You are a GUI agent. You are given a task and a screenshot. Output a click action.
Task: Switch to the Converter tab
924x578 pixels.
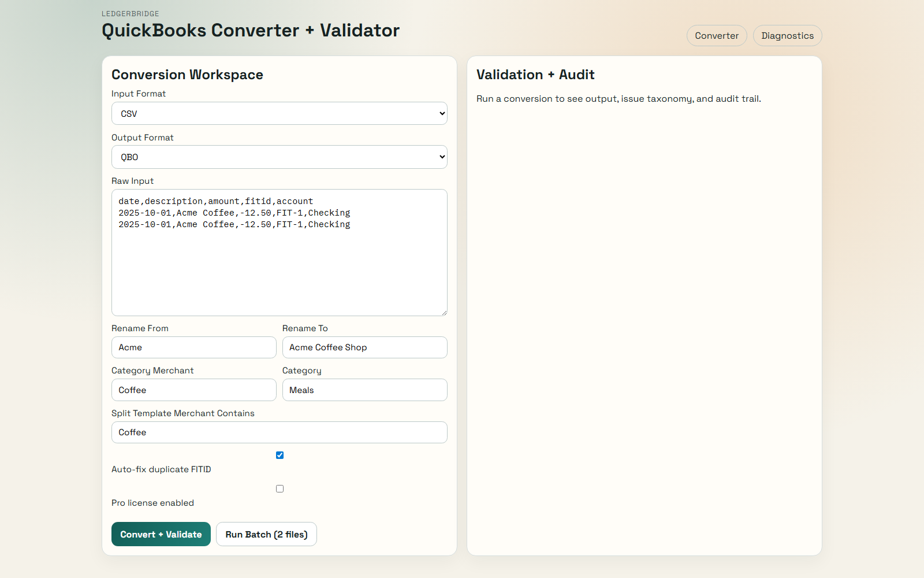pos(716,35)
